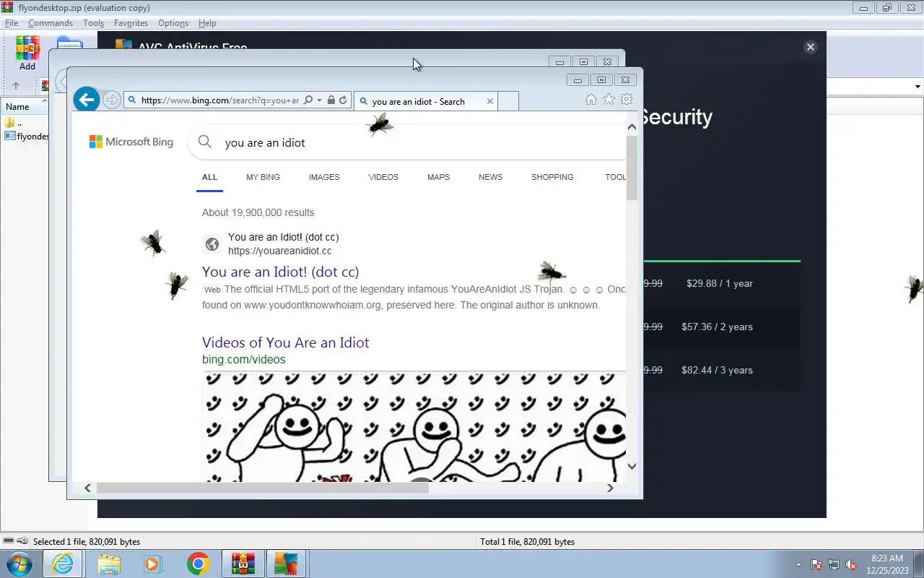Click the WinRAR up-one-level arrow
Screen dimensions: 924x578
[16, 85]
